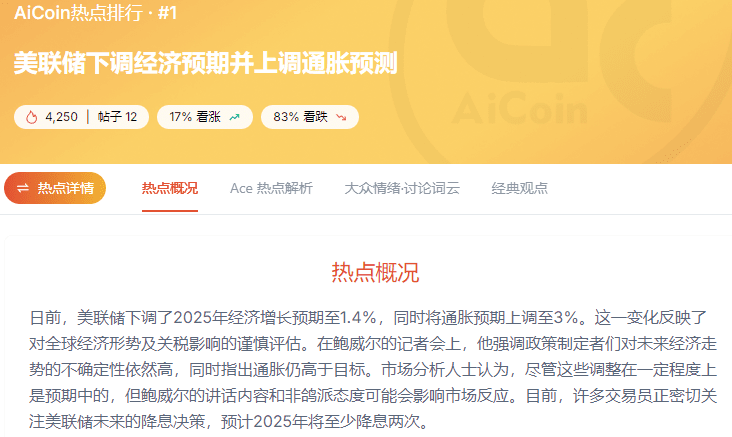Viewport: 732px width, 437px height.
Task: Click the red falling arrow icon
Action: 341,117
